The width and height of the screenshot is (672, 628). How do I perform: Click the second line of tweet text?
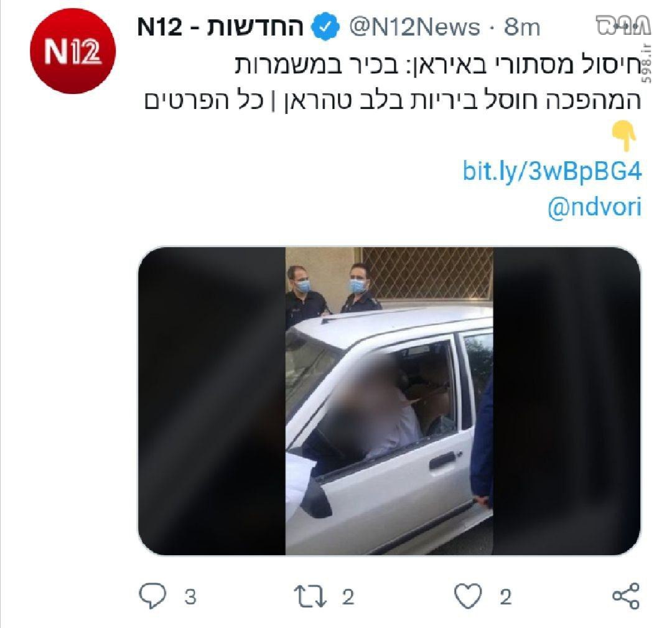pos(392,100)
